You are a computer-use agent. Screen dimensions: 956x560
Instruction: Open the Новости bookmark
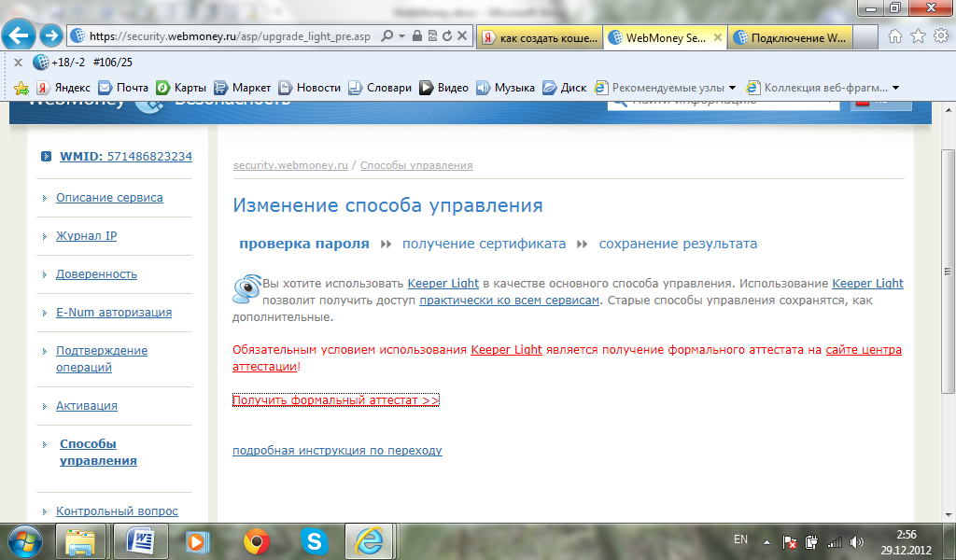310,88
